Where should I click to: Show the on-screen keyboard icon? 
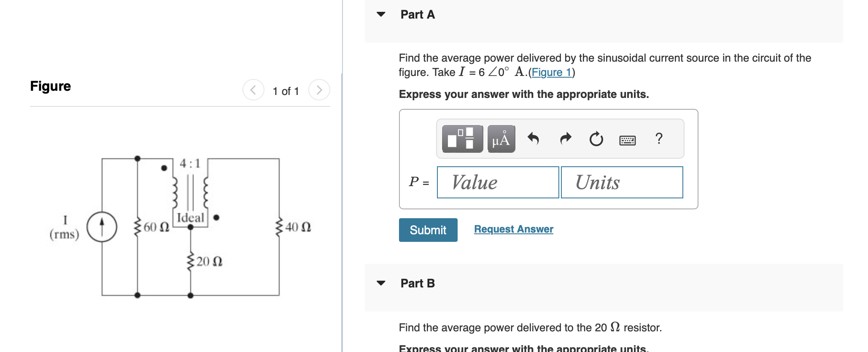[627, 139]
